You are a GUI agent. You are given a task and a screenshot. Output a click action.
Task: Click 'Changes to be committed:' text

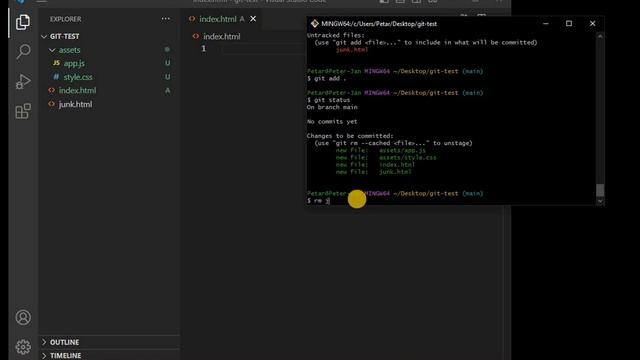click(350, 136)
